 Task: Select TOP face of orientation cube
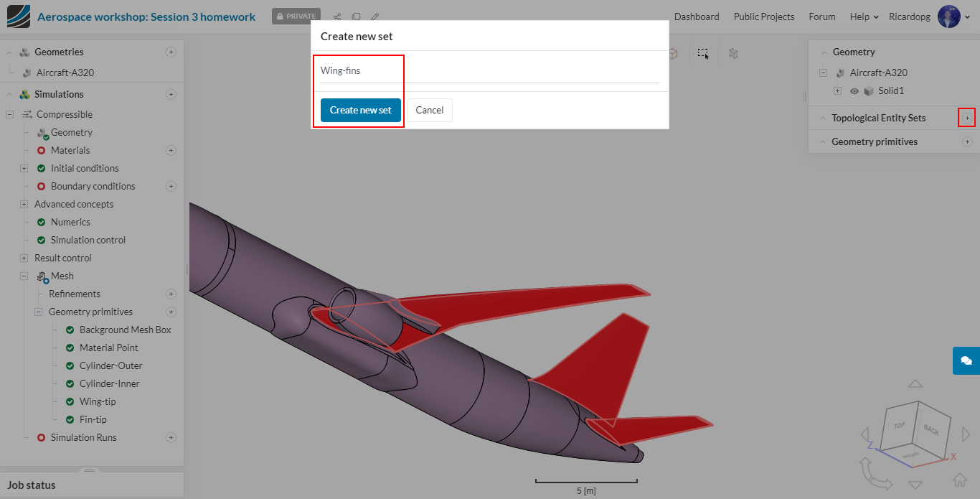point(899,426)
